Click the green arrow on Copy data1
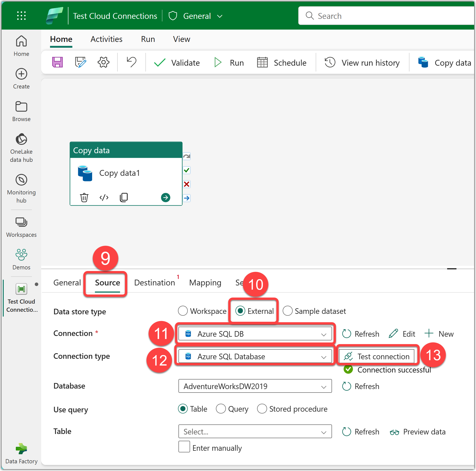Image resolution: width=476 pixels, height=471 pixels. coord(166,197)
